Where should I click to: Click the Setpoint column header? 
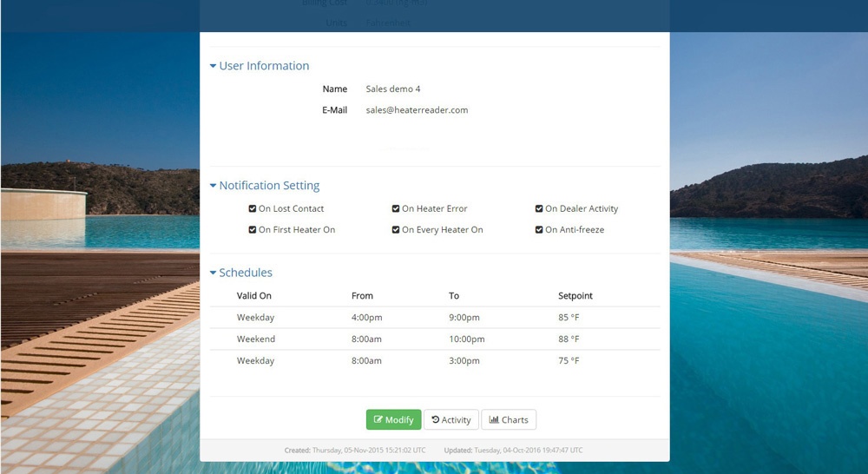[575, 296]
